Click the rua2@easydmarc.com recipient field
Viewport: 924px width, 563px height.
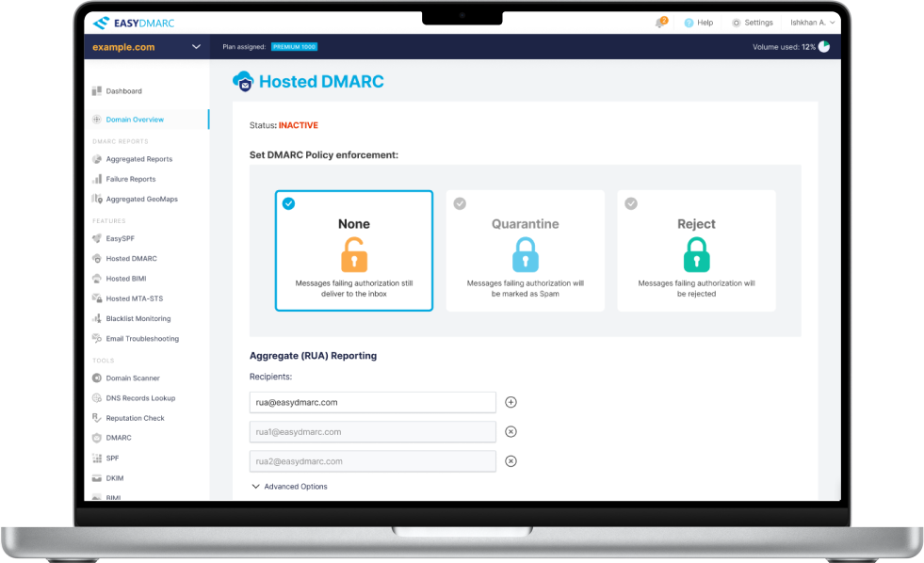[x=372, y=461]
